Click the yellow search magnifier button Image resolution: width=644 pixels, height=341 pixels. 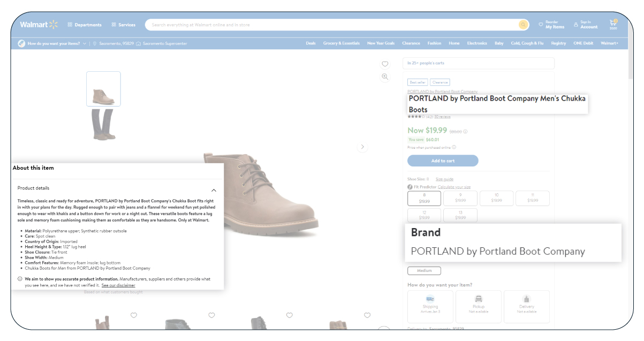coord(523,25)
